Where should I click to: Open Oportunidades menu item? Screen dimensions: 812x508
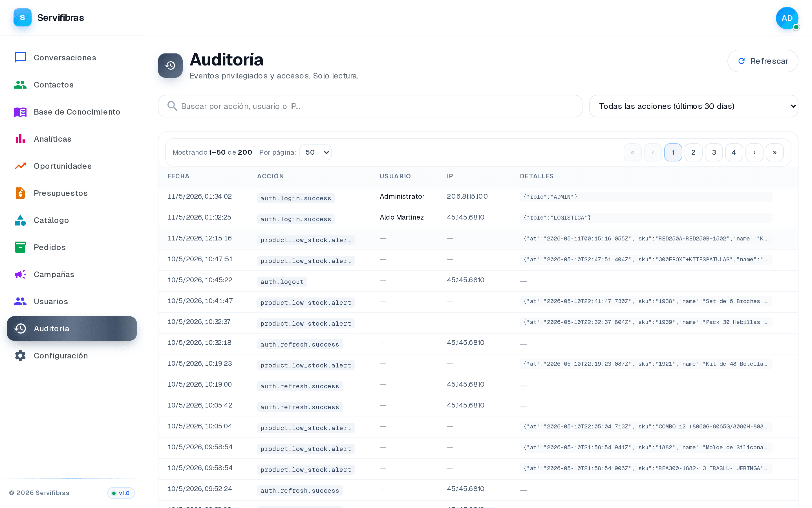pos(72,166)
